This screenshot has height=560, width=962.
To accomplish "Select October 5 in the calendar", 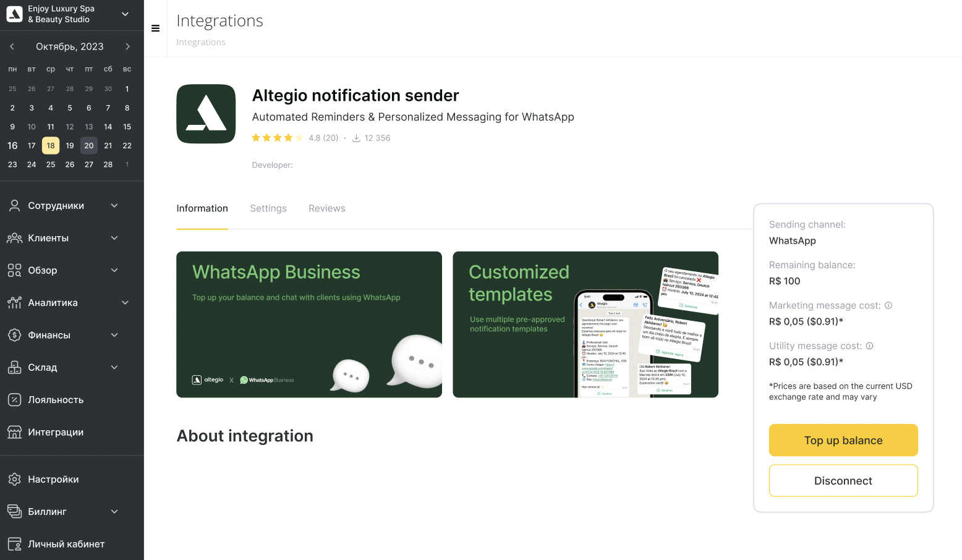I will [x=70, y=108].
